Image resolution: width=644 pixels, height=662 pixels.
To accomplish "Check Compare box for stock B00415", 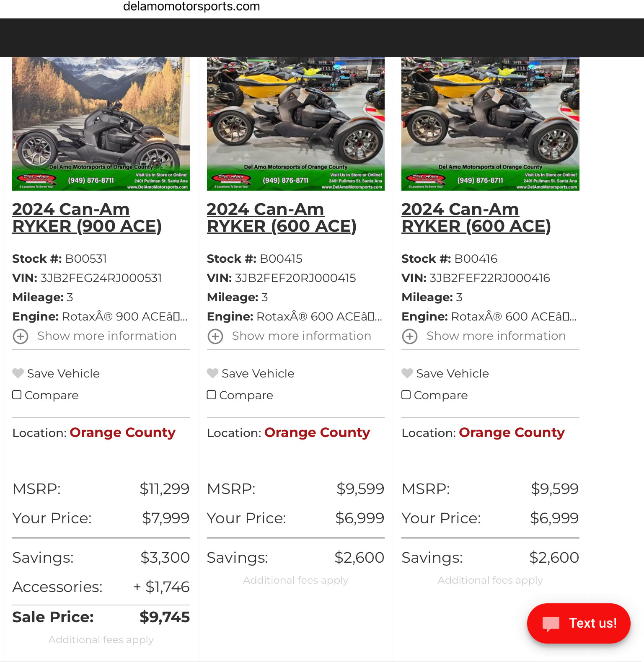I will click(212, 395).
